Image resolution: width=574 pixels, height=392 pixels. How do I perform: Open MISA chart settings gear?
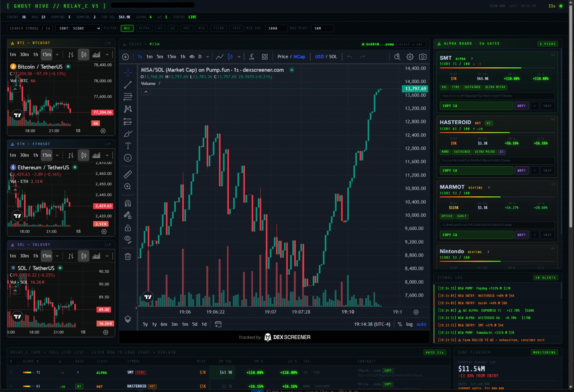410,57
